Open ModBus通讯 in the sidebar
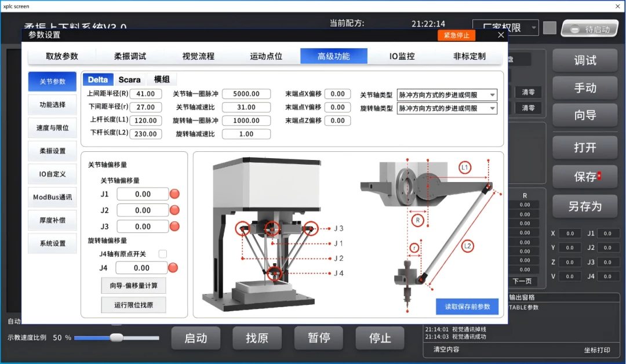 pos(52,197)
